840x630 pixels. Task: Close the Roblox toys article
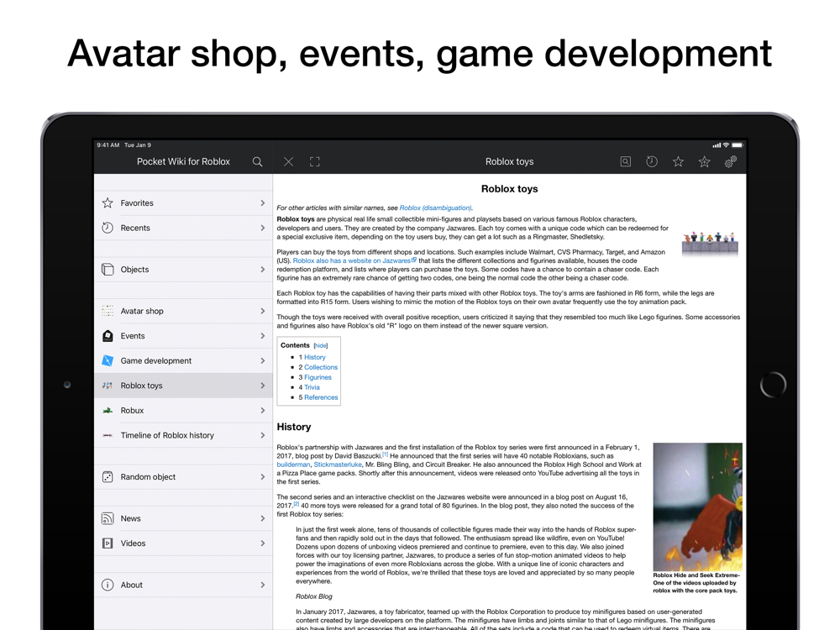point(288,162)
